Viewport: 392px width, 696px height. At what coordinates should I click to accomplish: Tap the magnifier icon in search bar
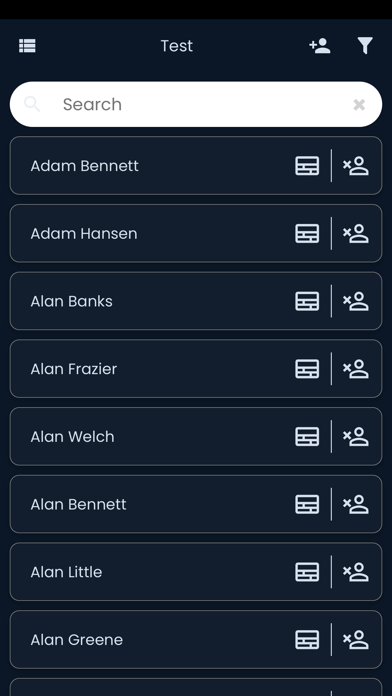pyautogui.click(x=32, y=104)
